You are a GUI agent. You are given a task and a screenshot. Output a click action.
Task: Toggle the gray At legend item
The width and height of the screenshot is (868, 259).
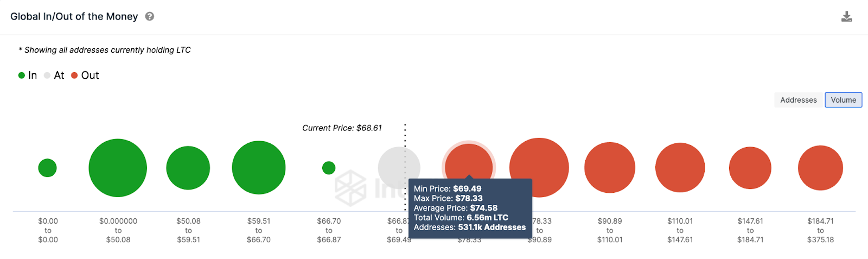pyautogui.click(x=54, y=75)
